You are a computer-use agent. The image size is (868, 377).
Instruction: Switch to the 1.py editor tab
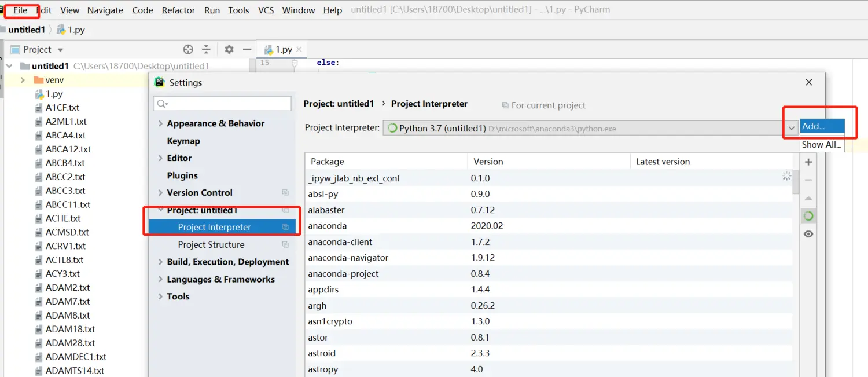pyautogui.click(x=284, y=49)
